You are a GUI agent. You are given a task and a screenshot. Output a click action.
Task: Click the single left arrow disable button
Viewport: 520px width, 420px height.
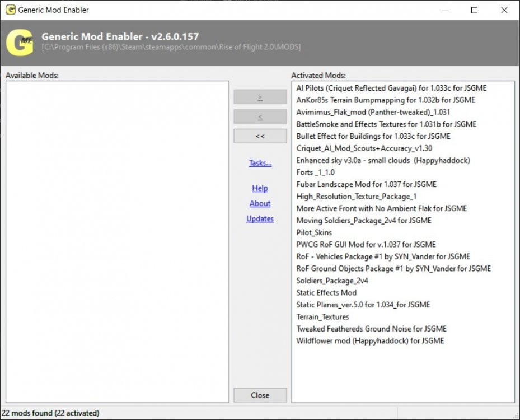click(x=260, y=116)
